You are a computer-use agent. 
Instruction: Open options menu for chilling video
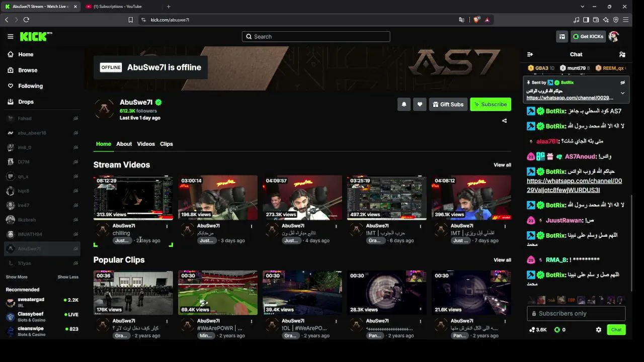pyautogui.click(x=167, y=226)
